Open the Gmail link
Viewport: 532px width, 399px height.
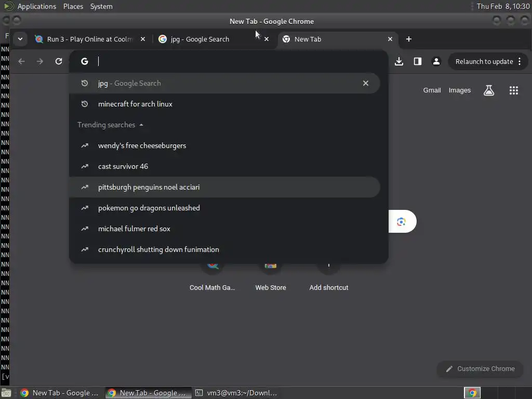(x=432, y=90)
